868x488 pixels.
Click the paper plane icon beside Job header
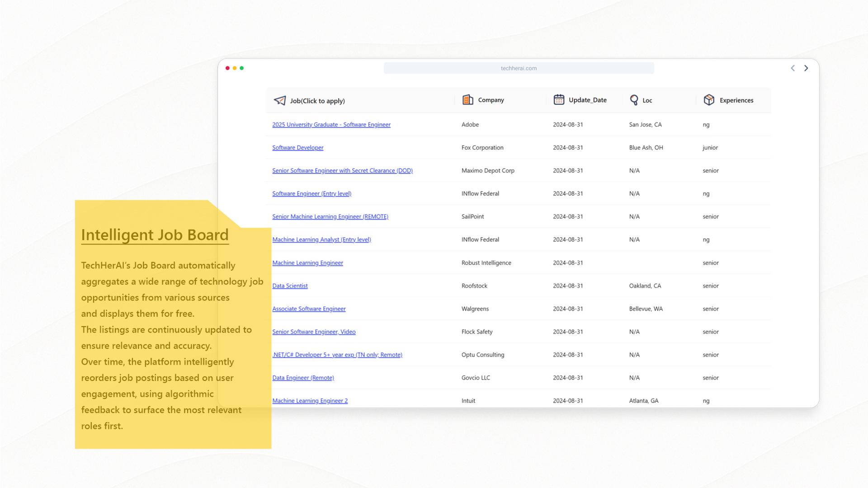click(279, 100)
